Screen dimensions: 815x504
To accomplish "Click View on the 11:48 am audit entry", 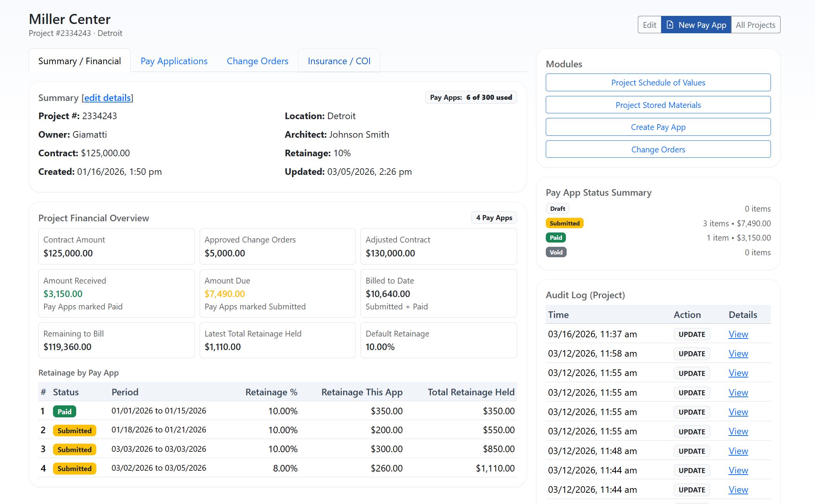I will [x=738, y=451].
